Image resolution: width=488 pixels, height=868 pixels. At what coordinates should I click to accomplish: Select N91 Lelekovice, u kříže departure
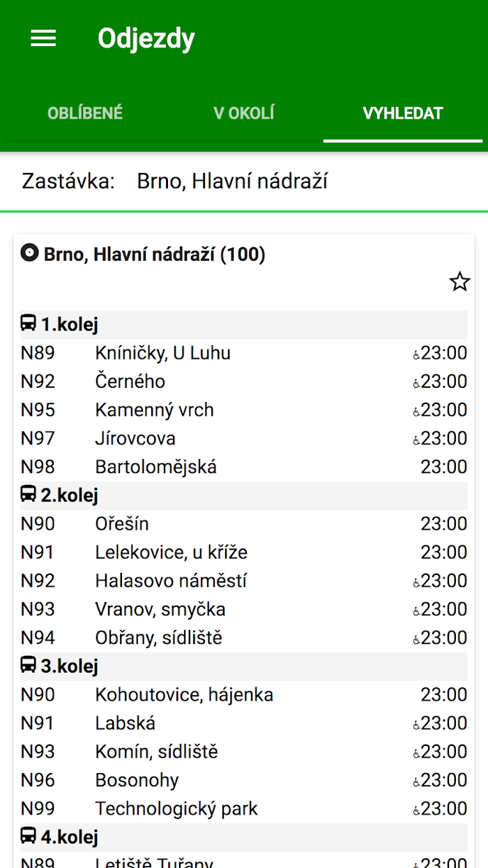[244, 553]
